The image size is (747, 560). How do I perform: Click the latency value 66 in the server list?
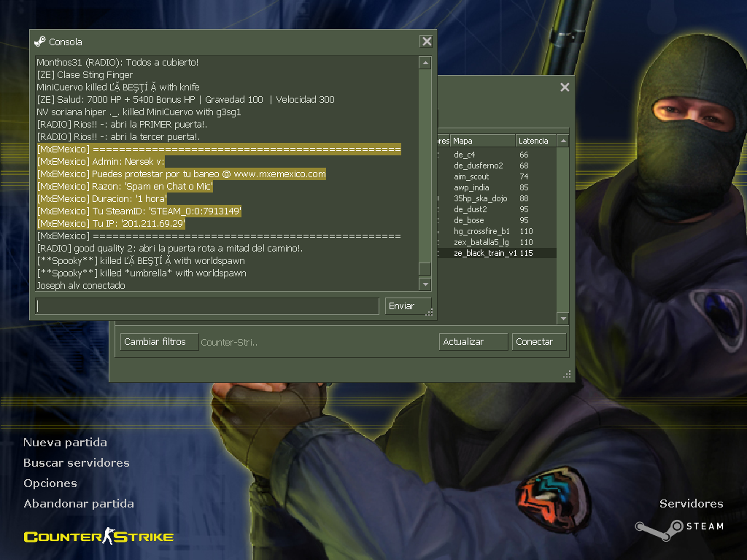point(524,155)
